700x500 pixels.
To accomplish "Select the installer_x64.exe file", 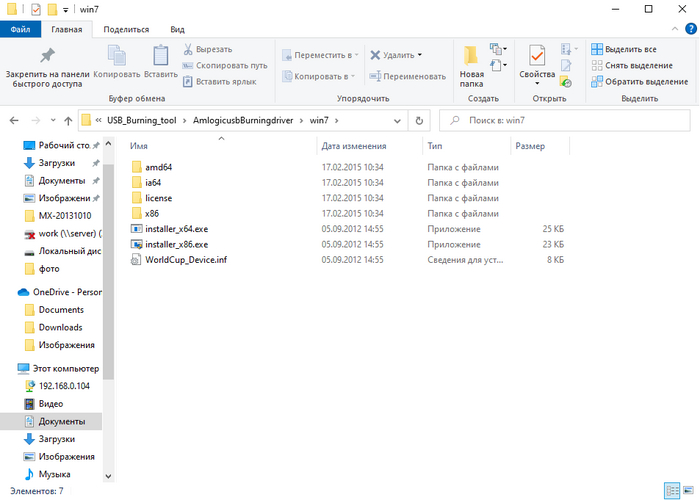I will 176,228.
